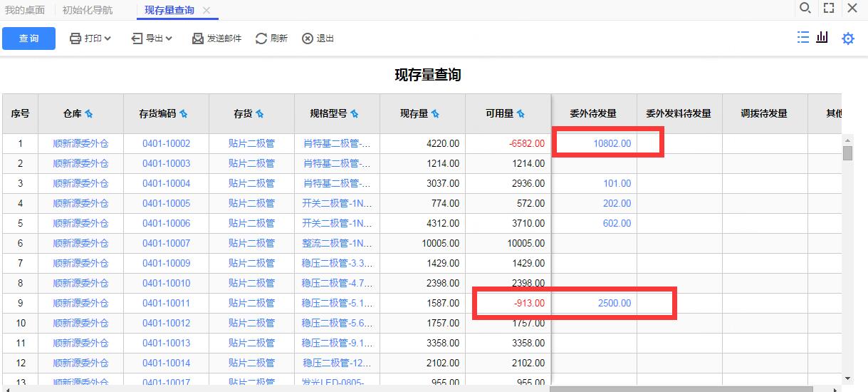Select the 现存量查询 tab
The height and width of the screenshot is (392, 868).
[x=169, y=10]
